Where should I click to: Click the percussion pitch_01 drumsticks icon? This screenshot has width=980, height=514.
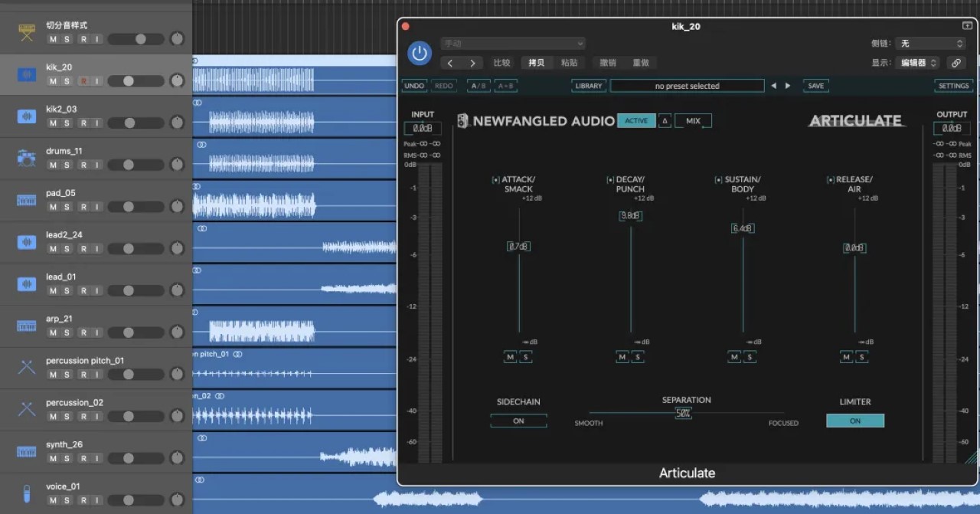tap(27, 368)
